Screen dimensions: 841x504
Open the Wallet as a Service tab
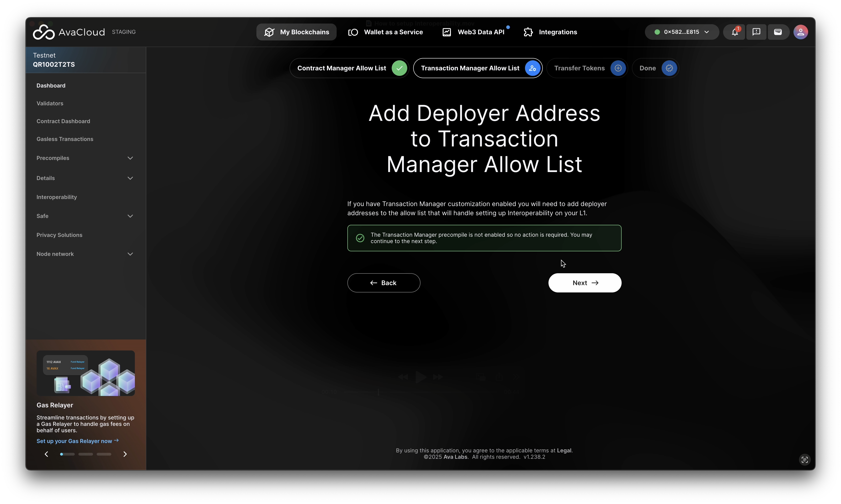(x=386, y=32)
